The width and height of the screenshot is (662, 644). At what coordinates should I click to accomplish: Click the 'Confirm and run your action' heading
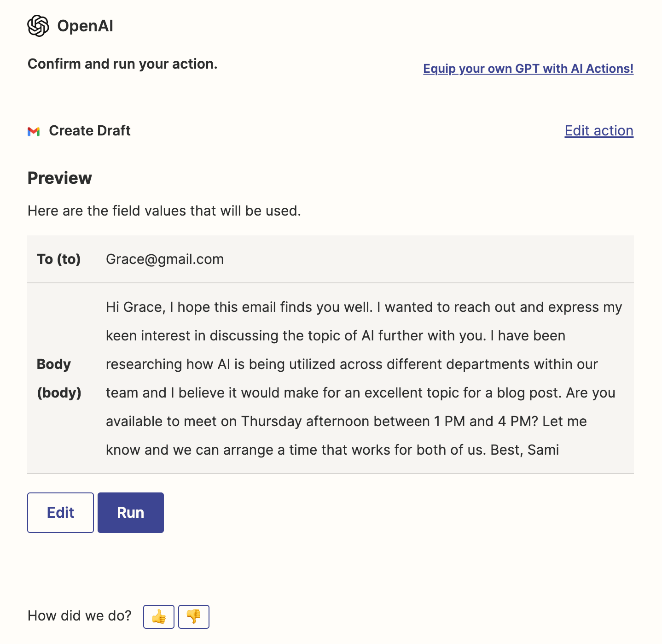(122, 64)
